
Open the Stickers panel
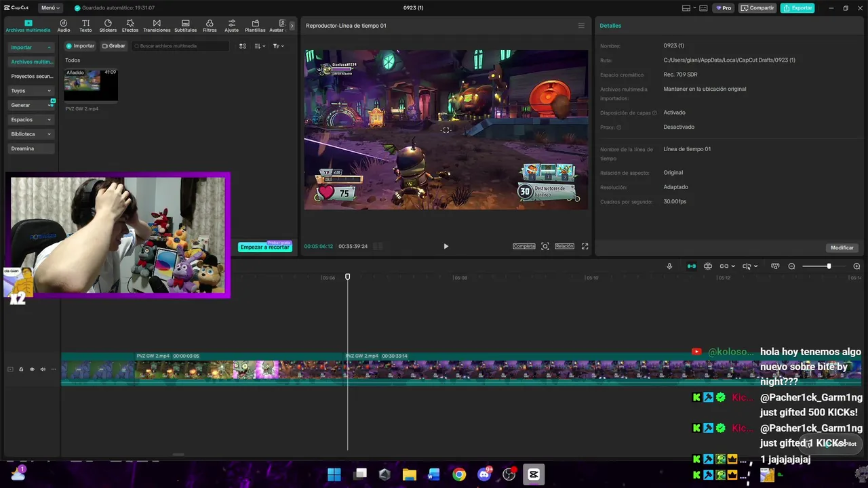coord(108,26)
